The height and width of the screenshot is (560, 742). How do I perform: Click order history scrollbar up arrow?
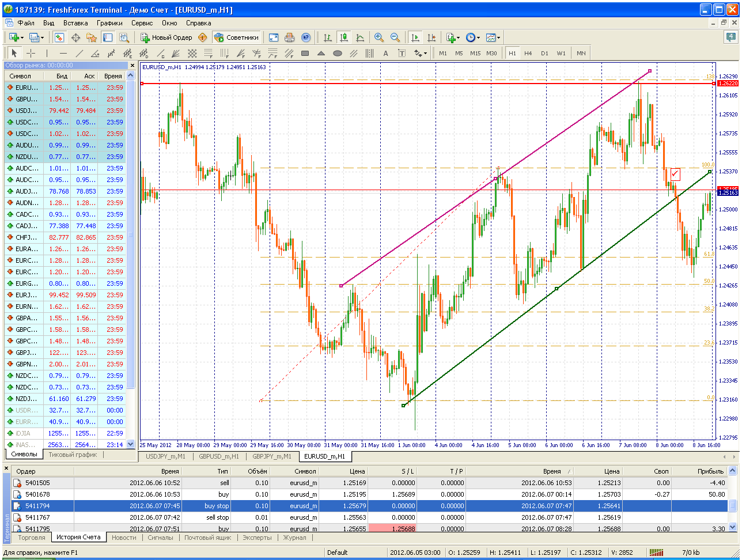coord(733,471)
